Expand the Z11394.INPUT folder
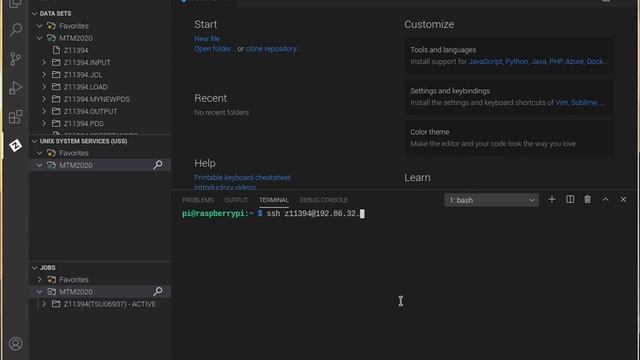This screenshot has height=360, width=640. click(44, 62)
